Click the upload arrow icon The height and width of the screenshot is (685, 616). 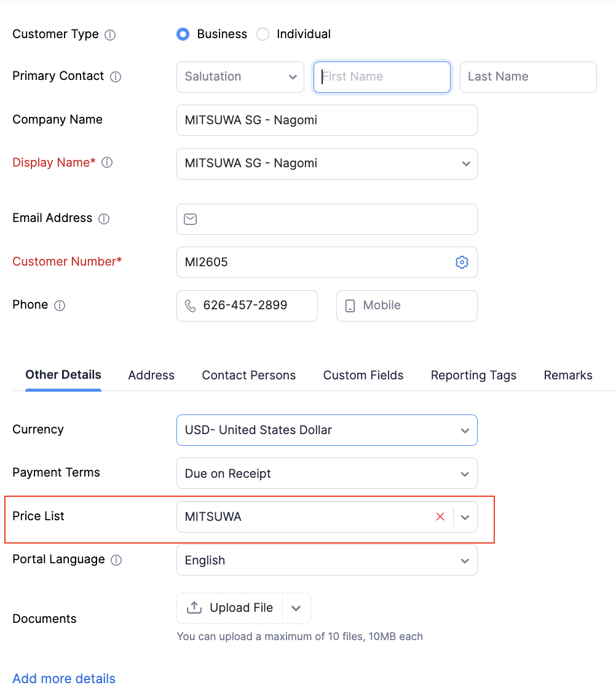pos(194,608)
